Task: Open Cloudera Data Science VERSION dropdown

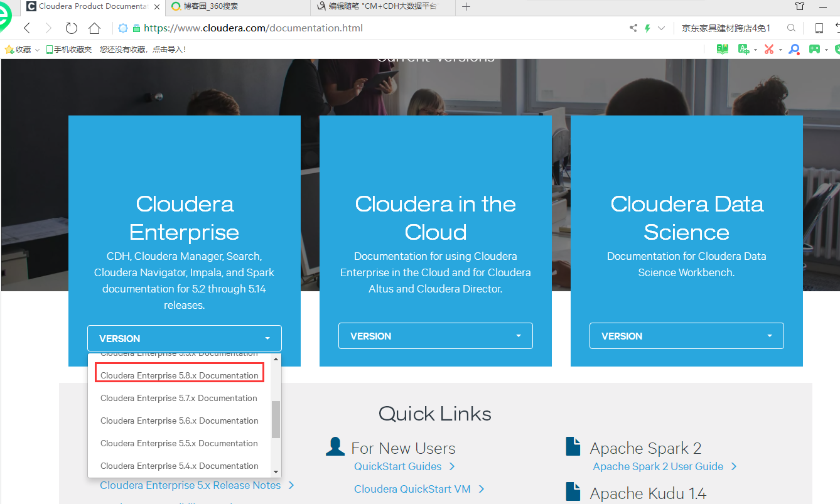Action: (x=687, y=336)
